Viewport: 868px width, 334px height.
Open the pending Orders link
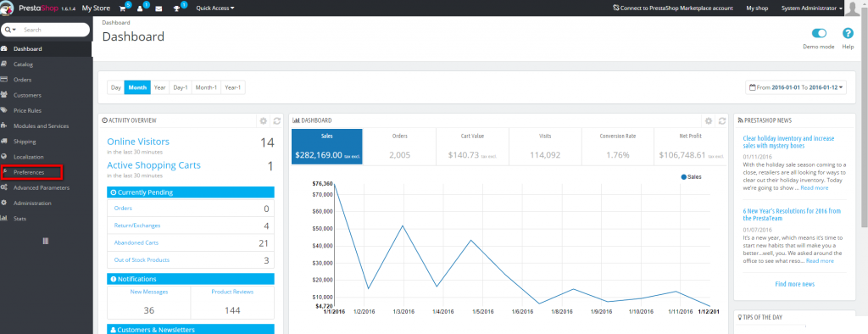123,209
